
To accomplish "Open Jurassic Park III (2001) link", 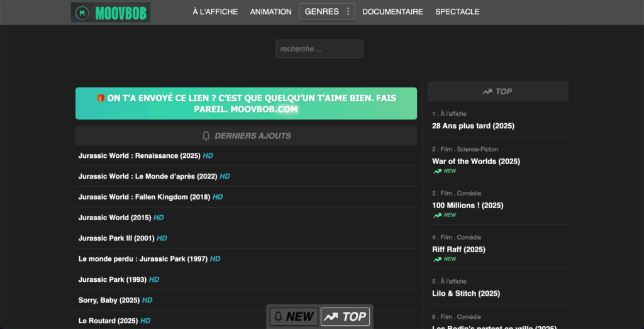I will 116,238.
